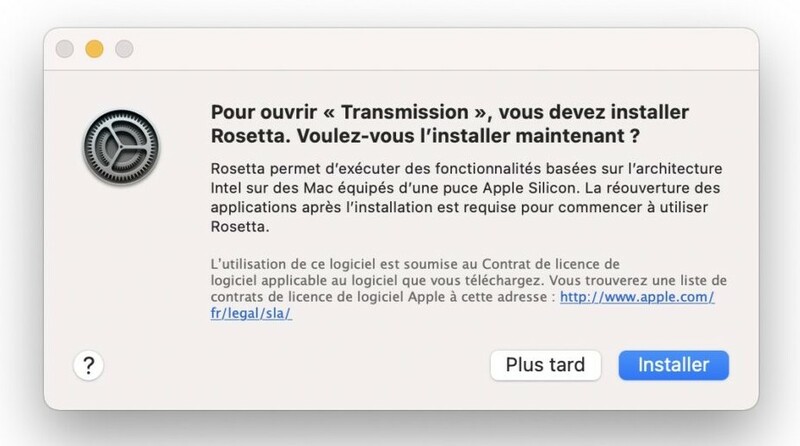
Task: Click the gray zoom window button
Action: coord(125,49)
